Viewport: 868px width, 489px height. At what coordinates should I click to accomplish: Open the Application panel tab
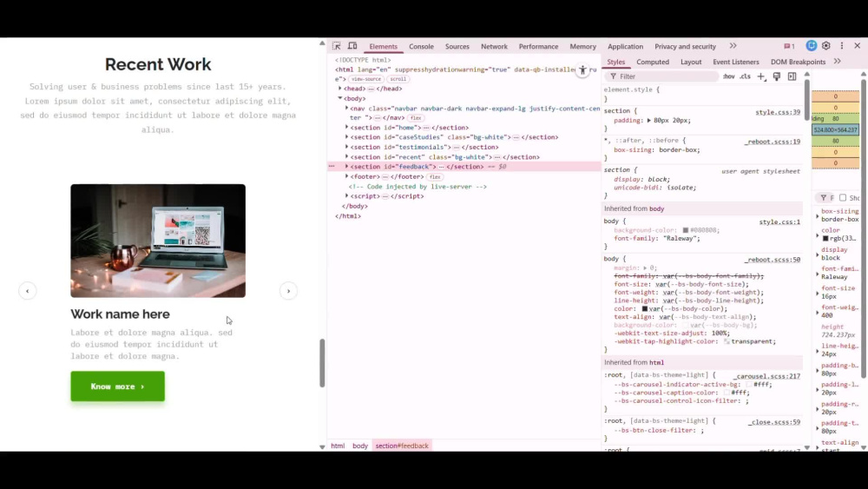click(x=626, y=47)
